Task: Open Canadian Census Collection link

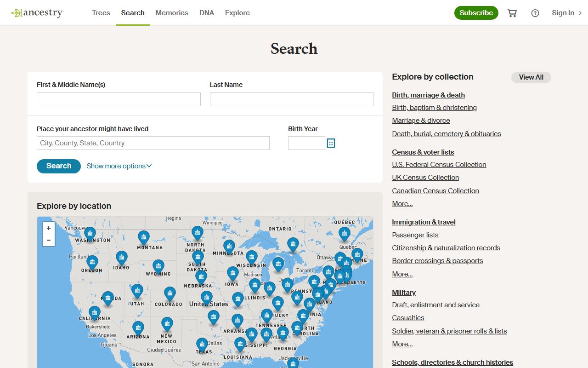Action: (435, 191)
